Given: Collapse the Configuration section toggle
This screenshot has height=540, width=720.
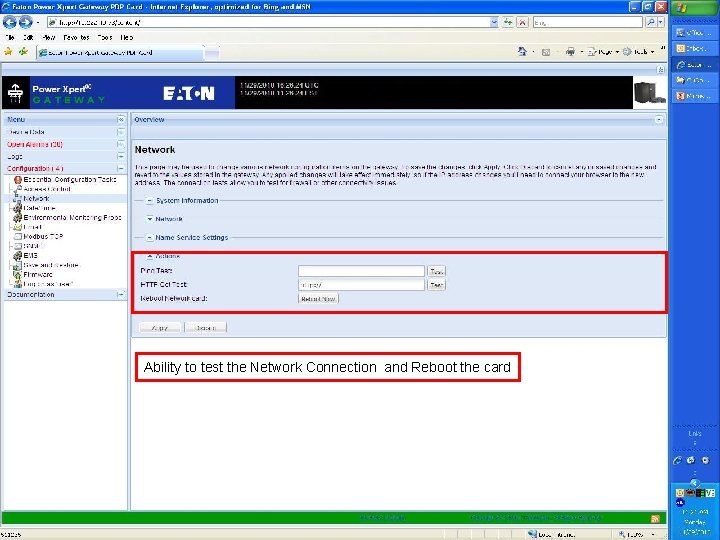Looking at the screenshot, I should click(x=120, y=169).
